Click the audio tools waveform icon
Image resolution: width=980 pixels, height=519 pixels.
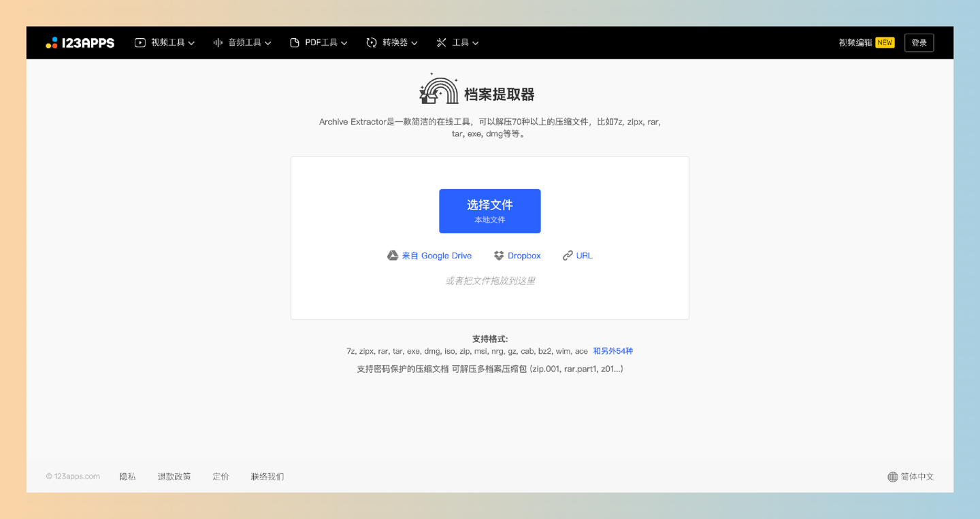tap(217, 42)
